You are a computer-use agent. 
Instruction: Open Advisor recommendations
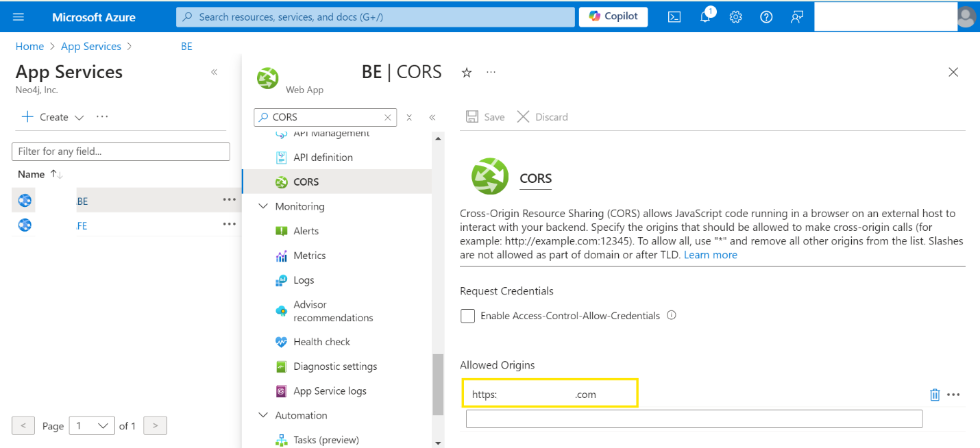point(333,311)
